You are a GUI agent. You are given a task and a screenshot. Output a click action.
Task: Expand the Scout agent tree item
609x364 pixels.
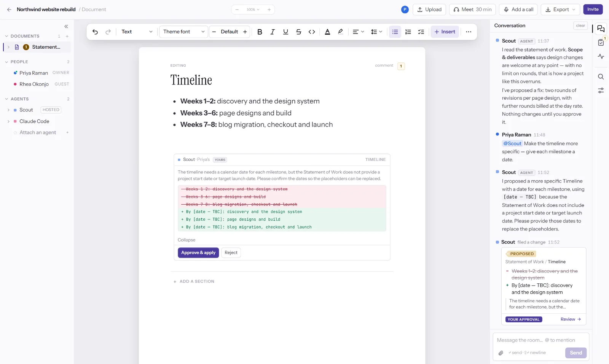click(8, 110)
